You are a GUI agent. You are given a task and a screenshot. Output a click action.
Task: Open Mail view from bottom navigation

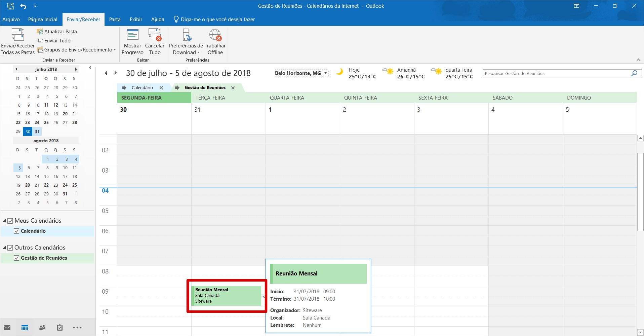[7, 328]
